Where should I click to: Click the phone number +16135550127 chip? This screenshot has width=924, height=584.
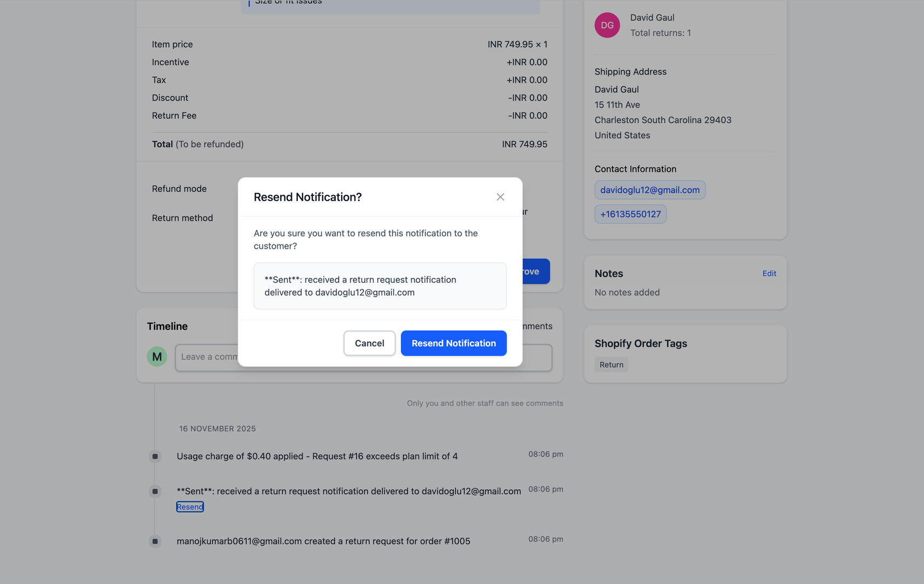[x=630, y=214]
